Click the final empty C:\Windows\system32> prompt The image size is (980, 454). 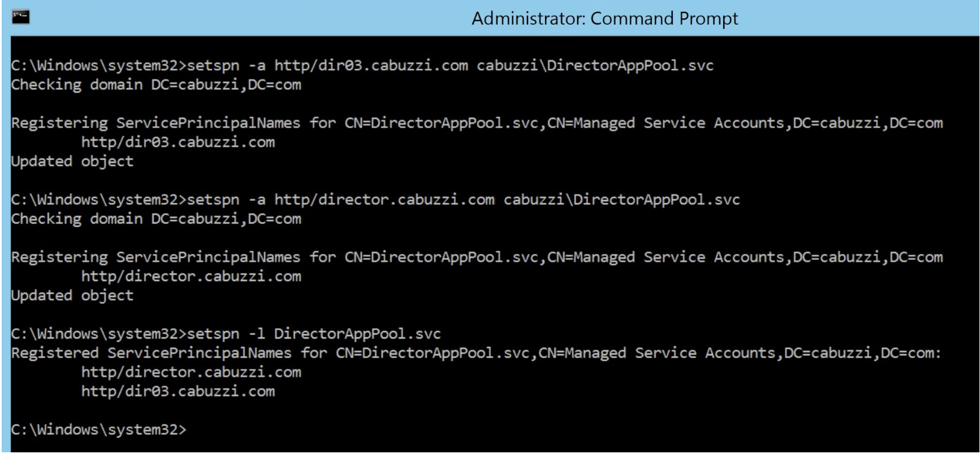[98, 429]
